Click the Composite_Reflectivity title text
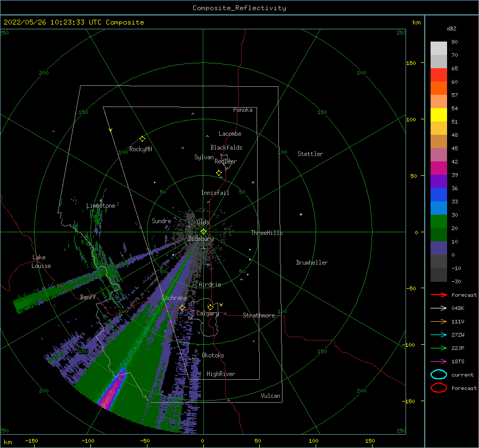 [x=240, y=8]
